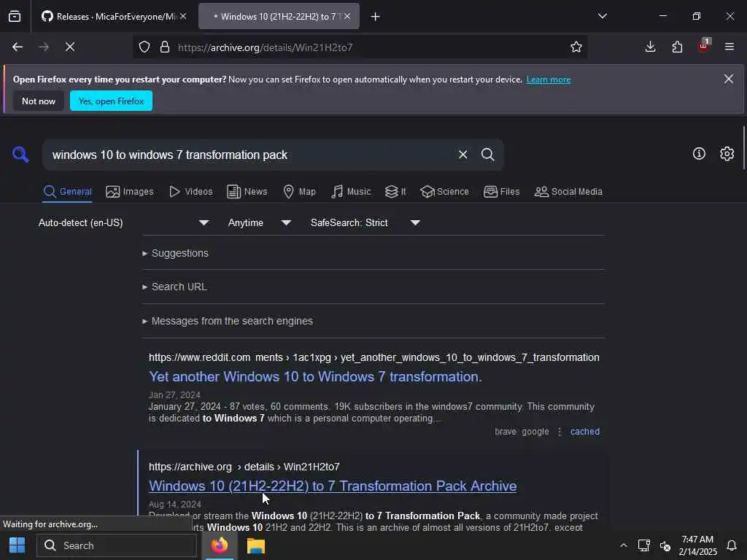Switch to the Music category tab
The height and width of the screenshot is (560, 747).
click(x=351, y=192)
